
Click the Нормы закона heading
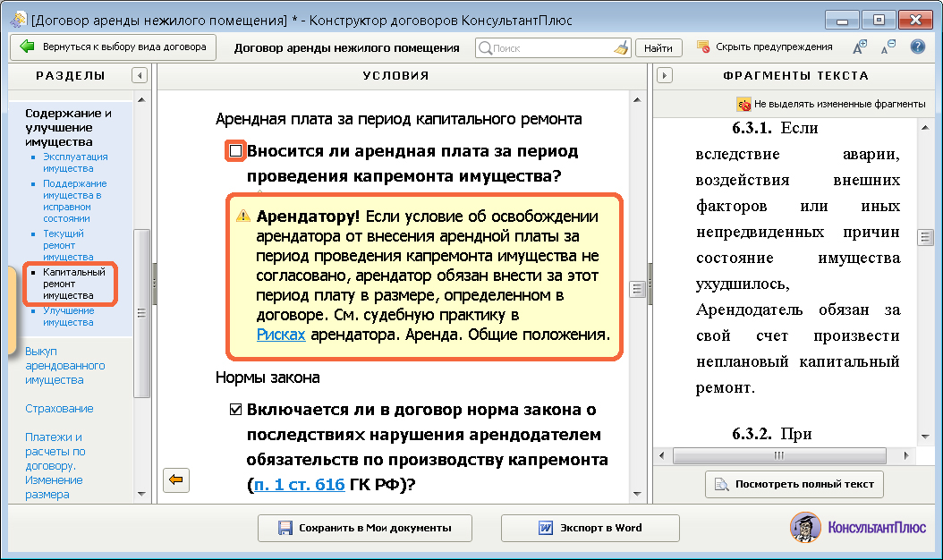pos(268,378)
